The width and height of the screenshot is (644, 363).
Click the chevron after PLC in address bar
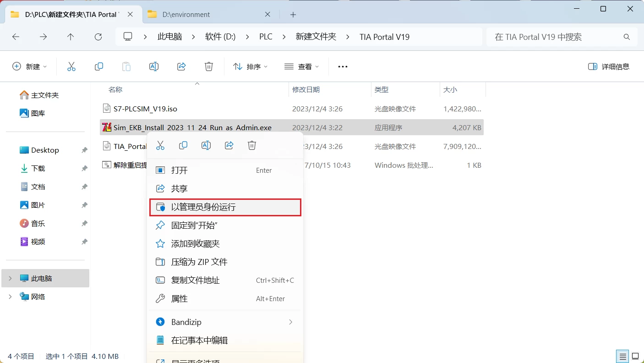(x=284, y=37)
